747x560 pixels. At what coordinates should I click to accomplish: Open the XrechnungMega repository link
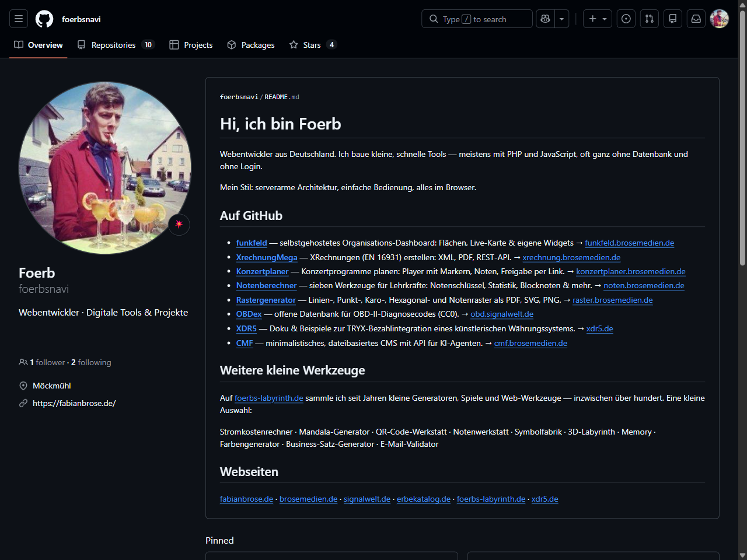(x=267, y=257)
